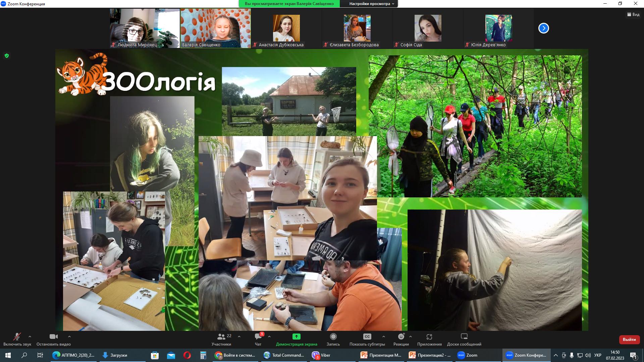Start recording with Запись icon
Screen dimensions: 644x362
coord(333,337)
